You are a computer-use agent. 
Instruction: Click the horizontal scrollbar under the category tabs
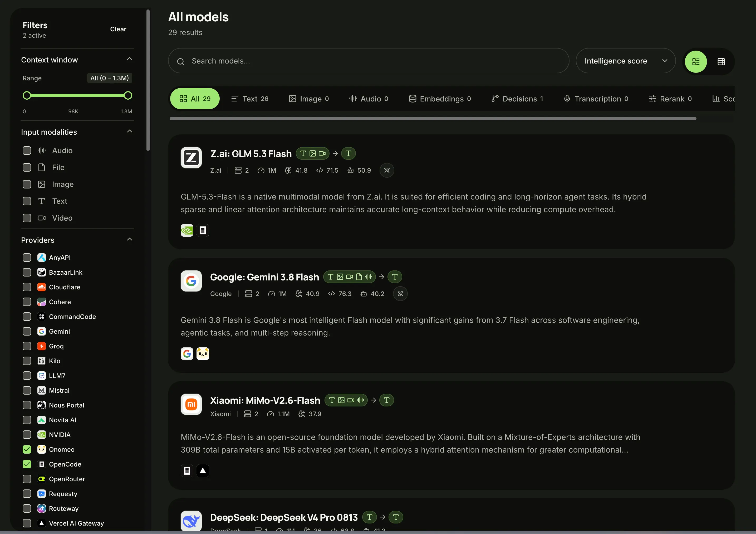(433, 119)
